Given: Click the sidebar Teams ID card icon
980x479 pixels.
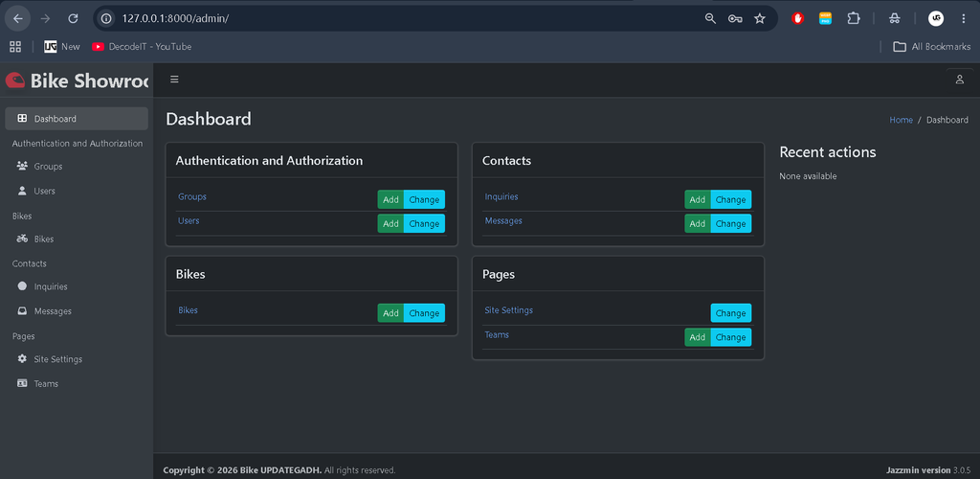Looking at the screenshot, I should [23, 382].
